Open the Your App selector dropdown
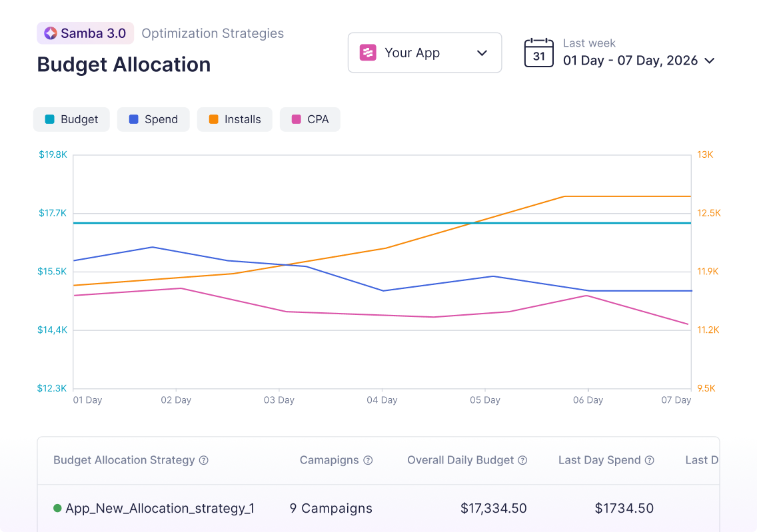This screenshot has height=532, width=757. point(424,53)
